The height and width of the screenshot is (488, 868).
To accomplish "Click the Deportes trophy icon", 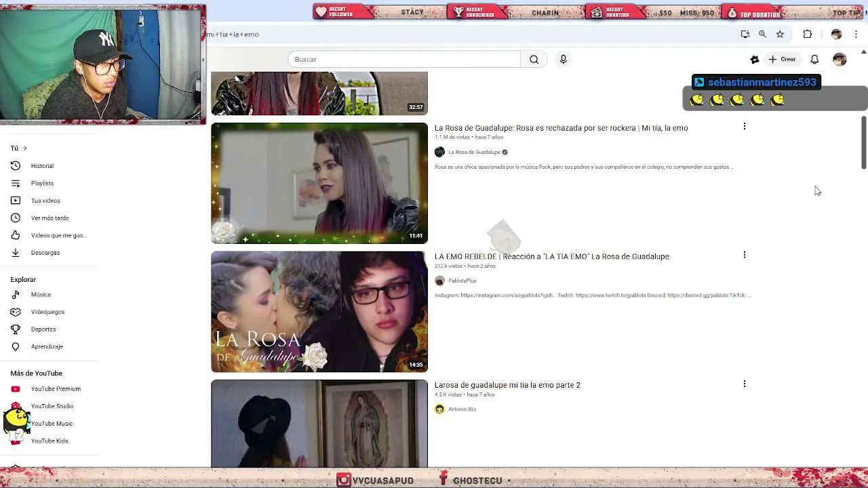I will click(16, 329).
